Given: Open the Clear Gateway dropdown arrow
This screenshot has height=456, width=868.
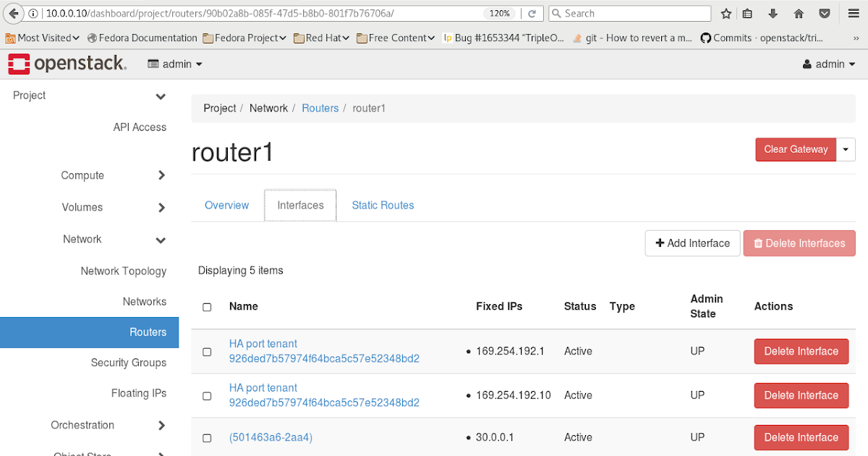Looking at the screenshot, I should click(x=846, y=149).
